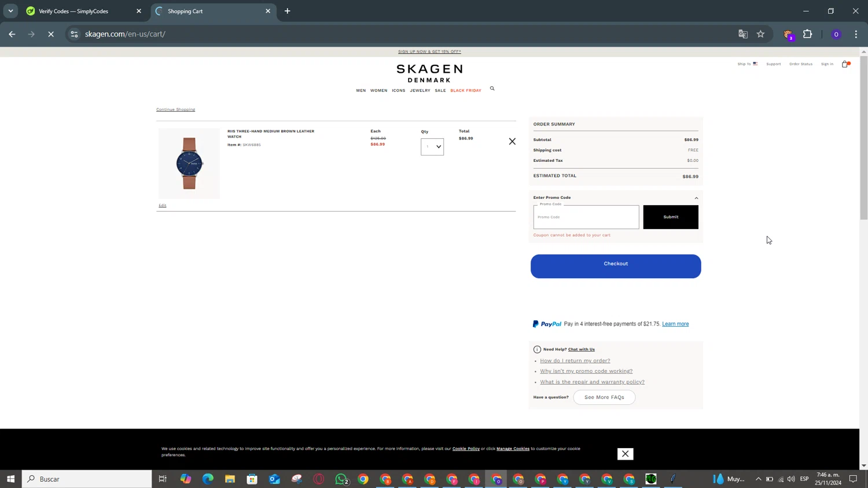Viewport: 868px width, 488px height.
Task: Click the blue Checkout button
Action: tap(616, 266)
